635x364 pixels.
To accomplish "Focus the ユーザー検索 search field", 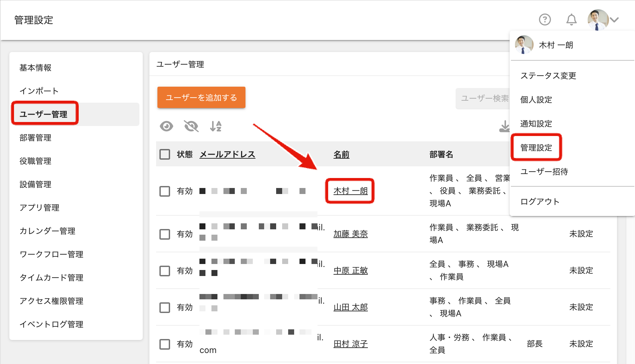I will click(483, 98).
